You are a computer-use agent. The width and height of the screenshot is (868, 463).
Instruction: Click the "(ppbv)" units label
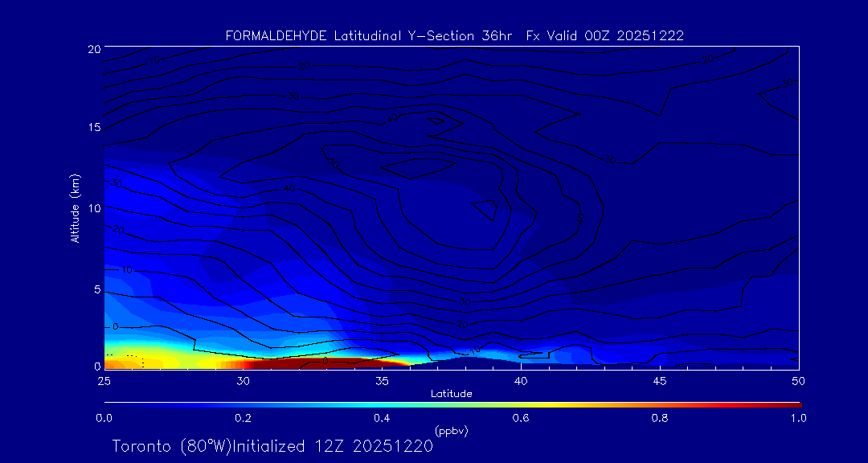pos(451,430)
